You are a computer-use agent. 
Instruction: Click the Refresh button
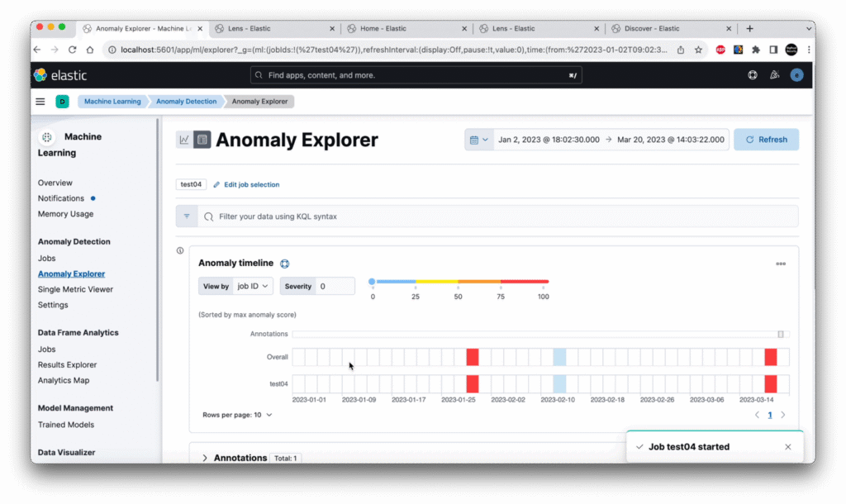[766, 140]
